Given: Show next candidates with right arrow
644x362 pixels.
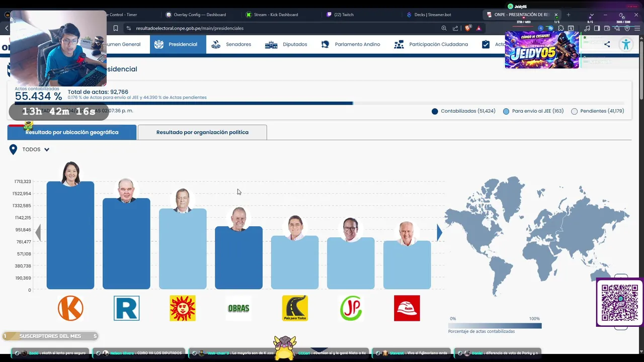Looking at the screenshot, I should [439, 232].
